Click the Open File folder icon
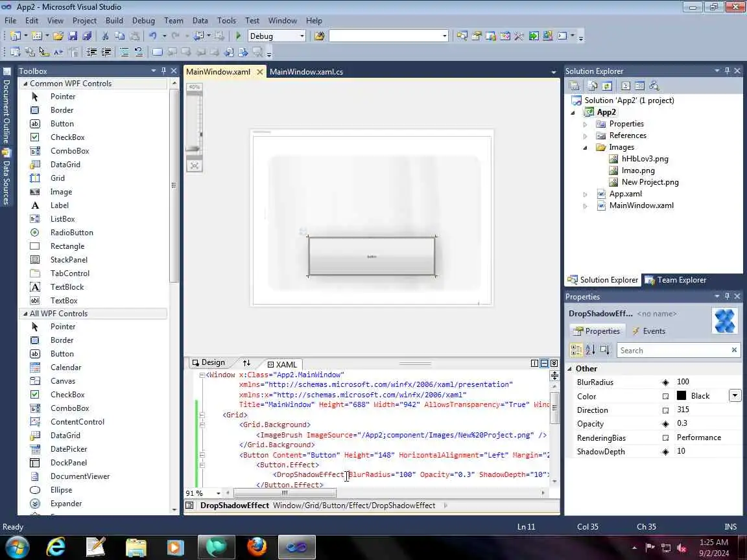 [x=58, y=36]
